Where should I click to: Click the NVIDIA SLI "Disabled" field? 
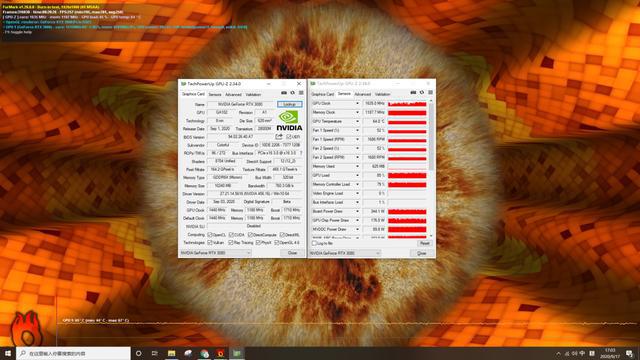254,226
